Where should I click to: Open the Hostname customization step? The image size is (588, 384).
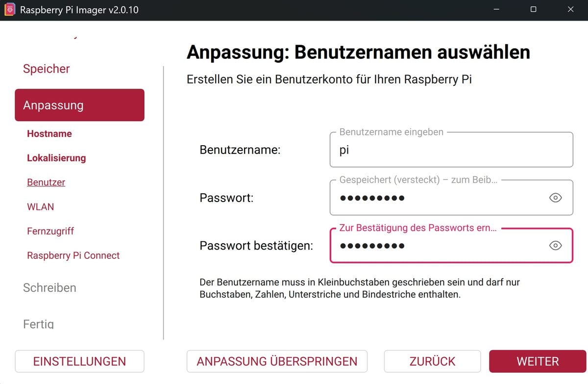(49, 134)
